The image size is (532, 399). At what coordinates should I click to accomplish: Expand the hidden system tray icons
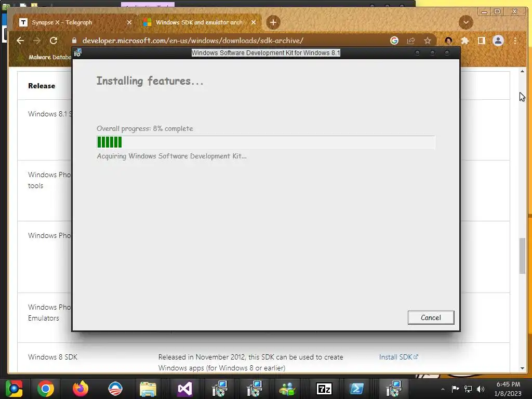point(443,389)
